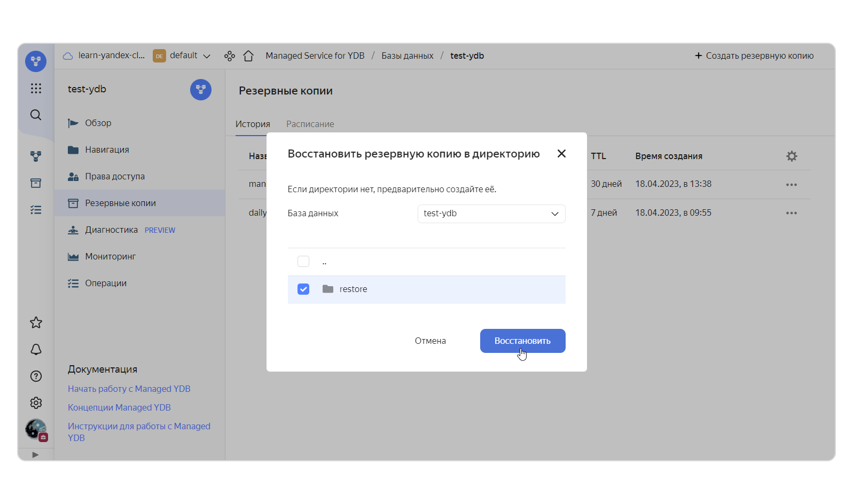Click the test-ydb breadcrumb
Screen dimensions: 853x504
tap(467, 56)
